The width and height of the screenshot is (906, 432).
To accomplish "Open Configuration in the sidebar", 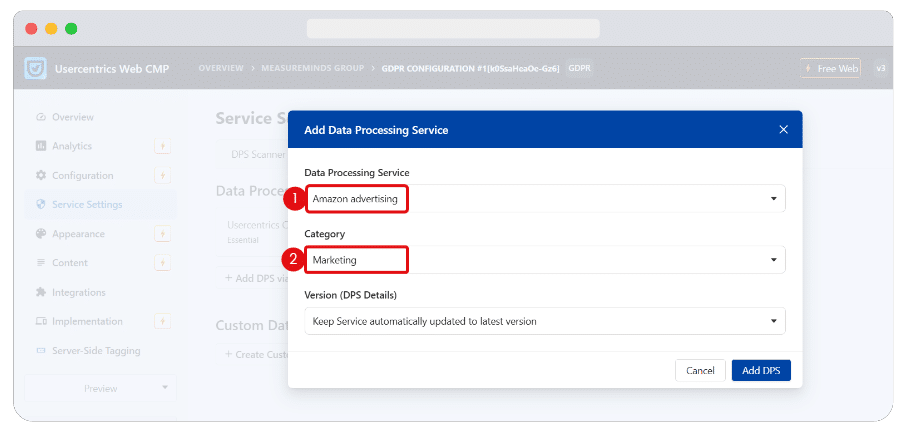I will [83, 176].
